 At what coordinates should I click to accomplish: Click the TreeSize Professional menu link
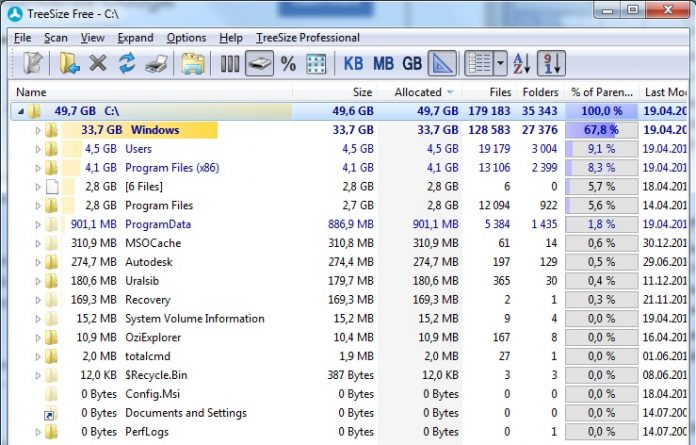click(308, 38)
